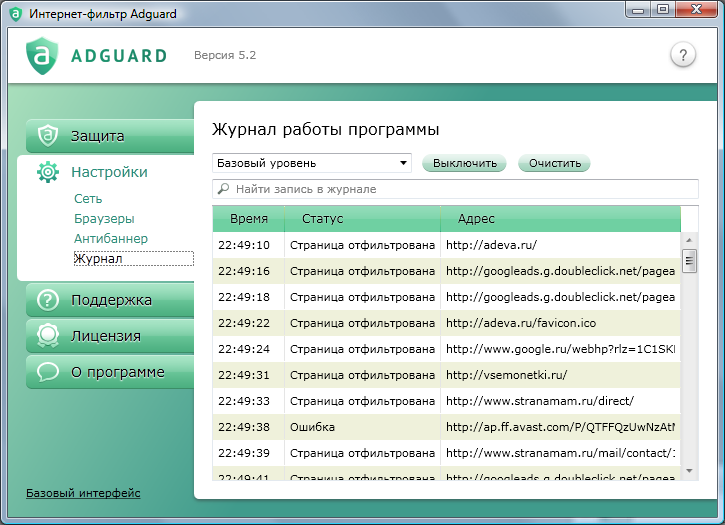Sort log by Адрес column header

pos(560,219)
